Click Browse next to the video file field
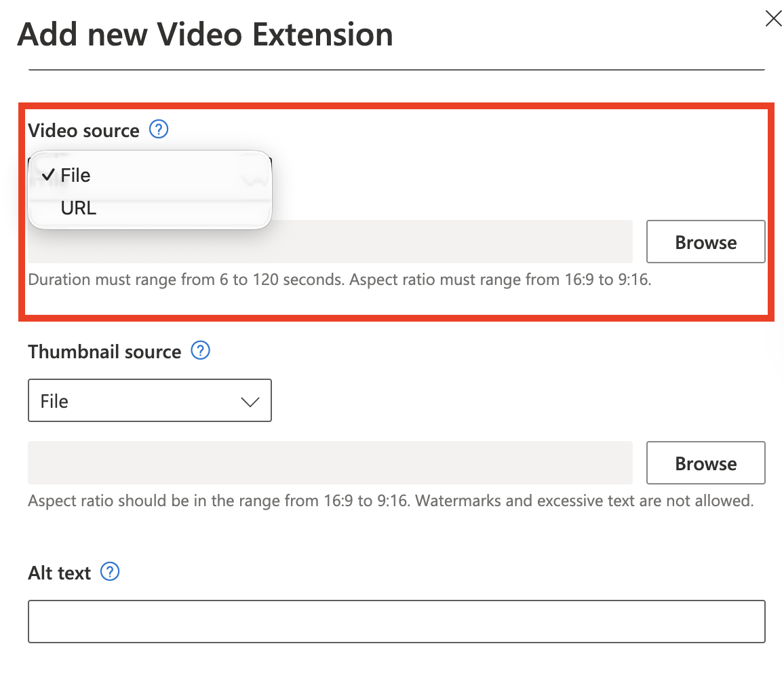 tap(705, 242)
